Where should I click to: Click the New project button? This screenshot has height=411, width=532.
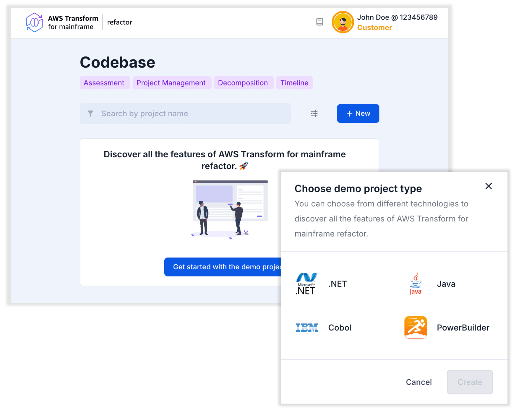click(x=358, y=114)
